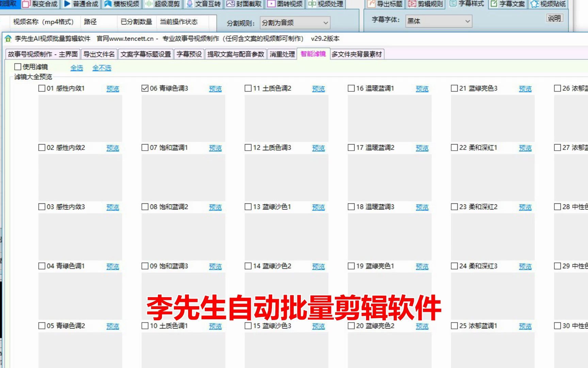Click the 已分割数量 column header

pyautogui.click(x=136, y=22)
